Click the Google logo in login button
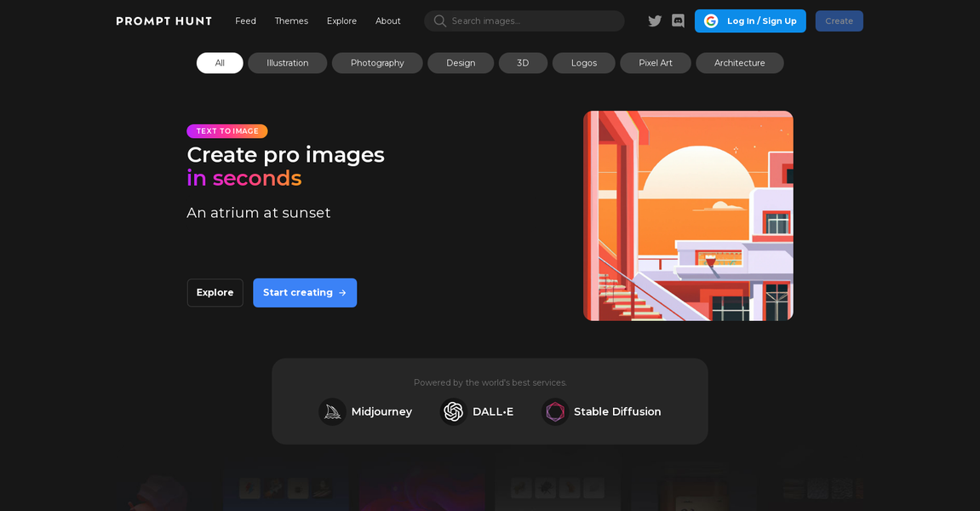 pos(711,21)
